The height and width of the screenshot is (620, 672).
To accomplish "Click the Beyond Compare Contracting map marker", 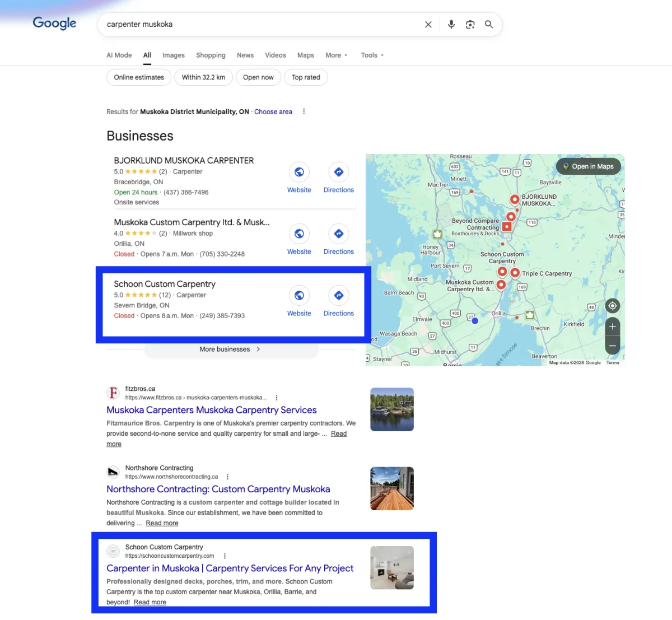I will (x=507, y=227).
